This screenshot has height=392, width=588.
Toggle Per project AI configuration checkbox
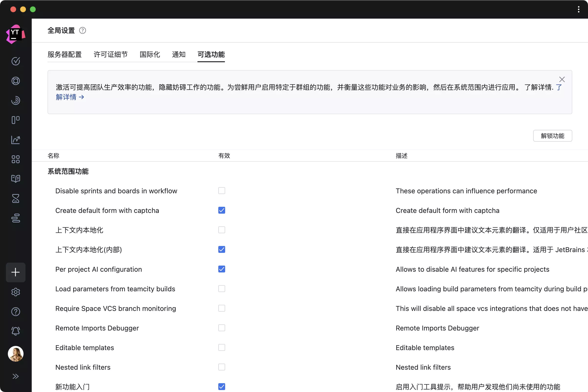click(x=221, y=269)
